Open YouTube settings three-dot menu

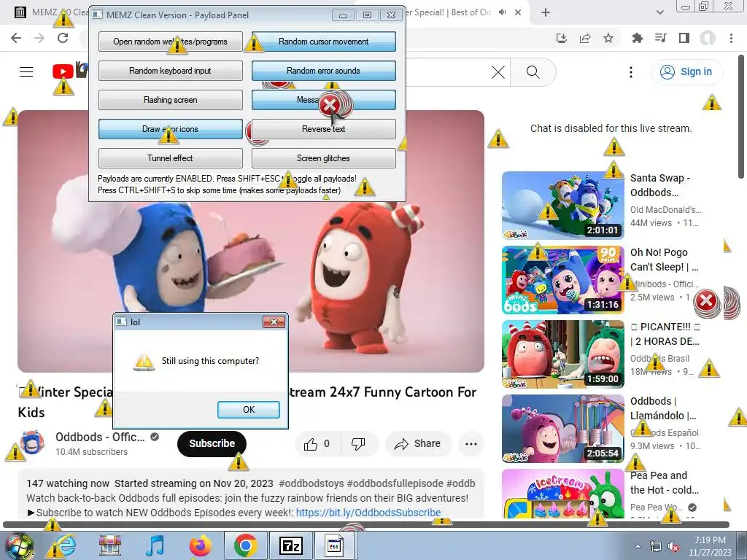631,72
